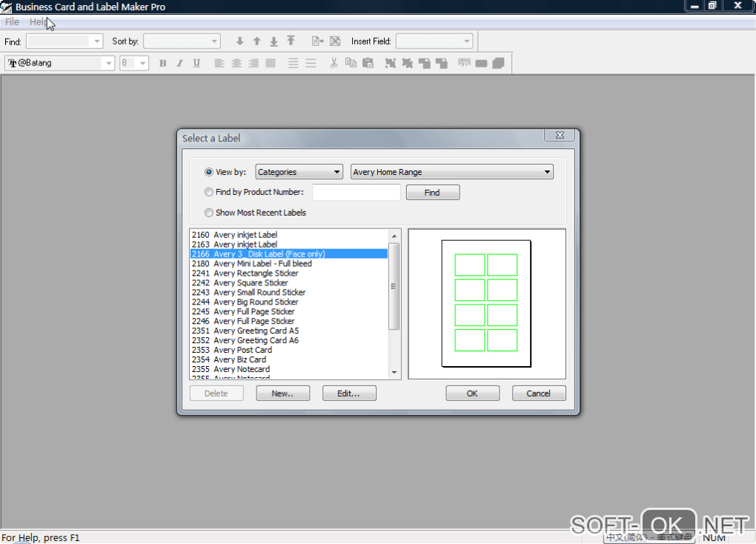Click the bring to front icon
The width and height of the screenshot is (756, 544).
click(424, 63)
